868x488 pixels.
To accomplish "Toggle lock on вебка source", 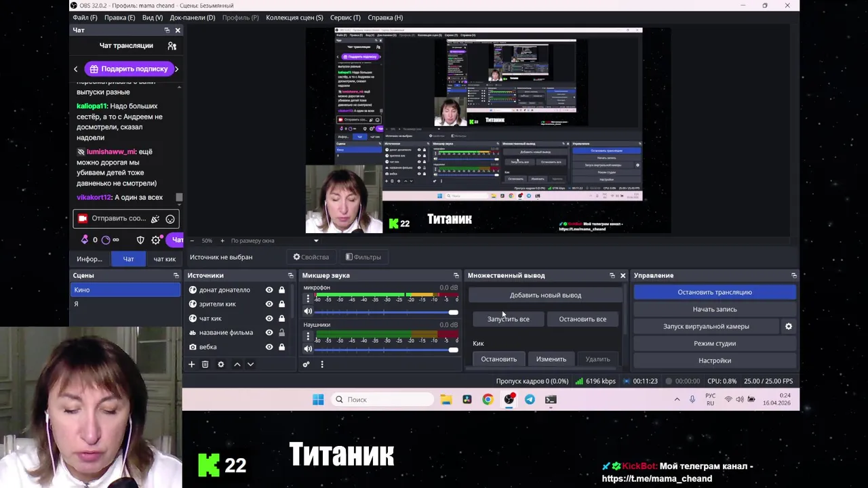I will point(281,347).
